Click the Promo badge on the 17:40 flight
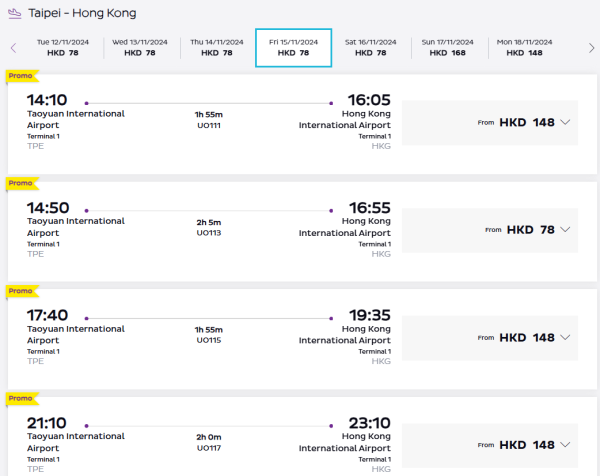 coord(22,291)
